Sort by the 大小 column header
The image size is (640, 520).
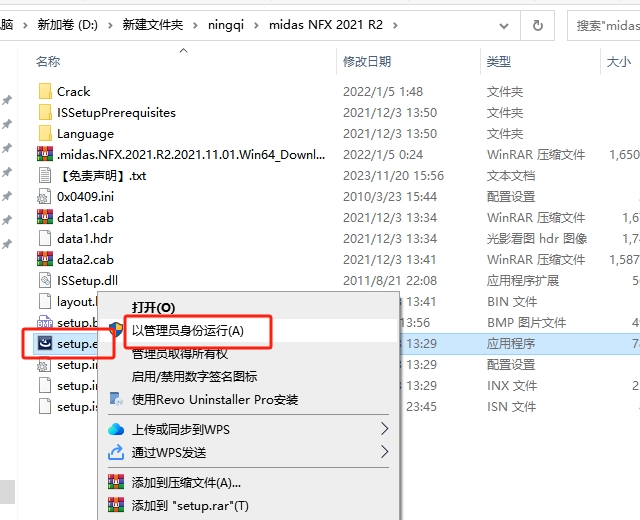point(618,62)
